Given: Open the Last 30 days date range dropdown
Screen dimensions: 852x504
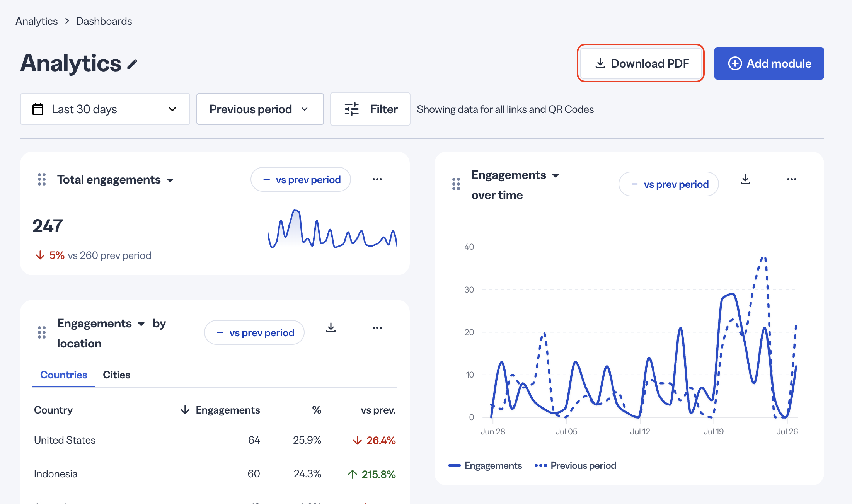Looking at the screenshot, I should 105,109.
